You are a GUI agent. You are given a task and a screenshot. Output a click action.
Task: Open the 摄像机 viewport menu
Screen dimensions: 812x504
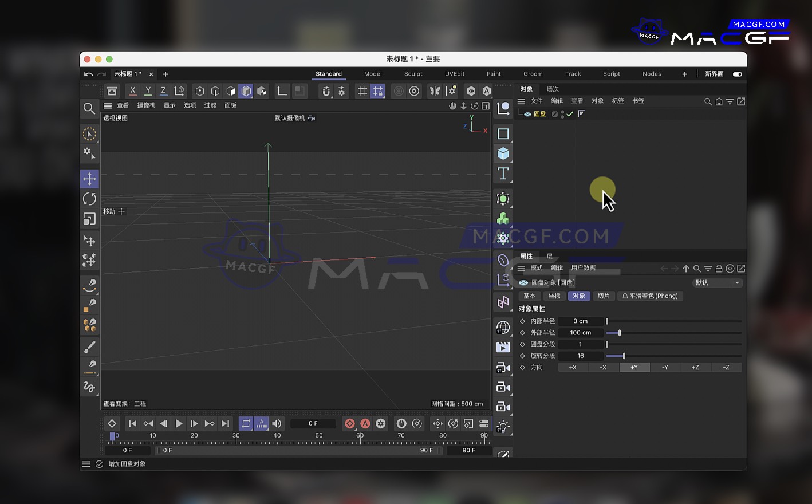tap(146, 105)
